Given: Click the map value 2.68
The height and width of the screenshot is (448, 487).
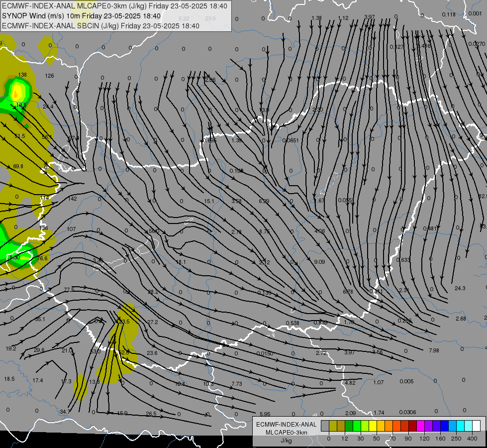Looking at the screenshot, I should coord(461,319).
